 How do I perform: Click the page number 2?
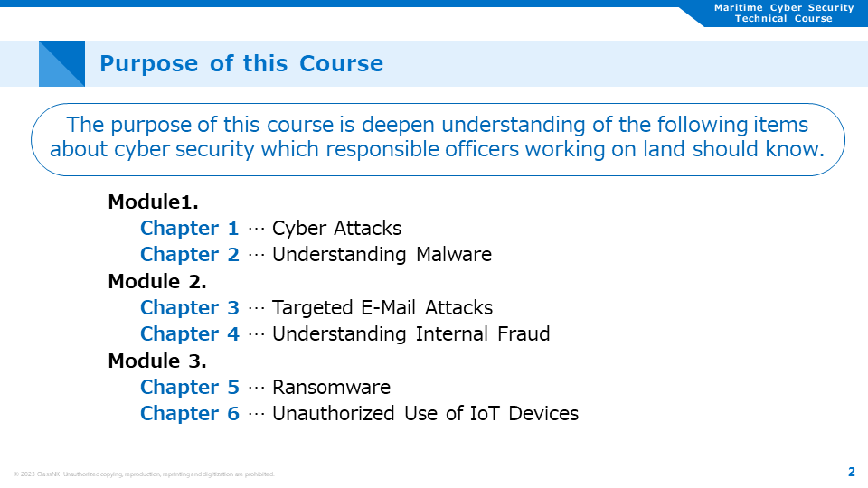tap(852, 472)
